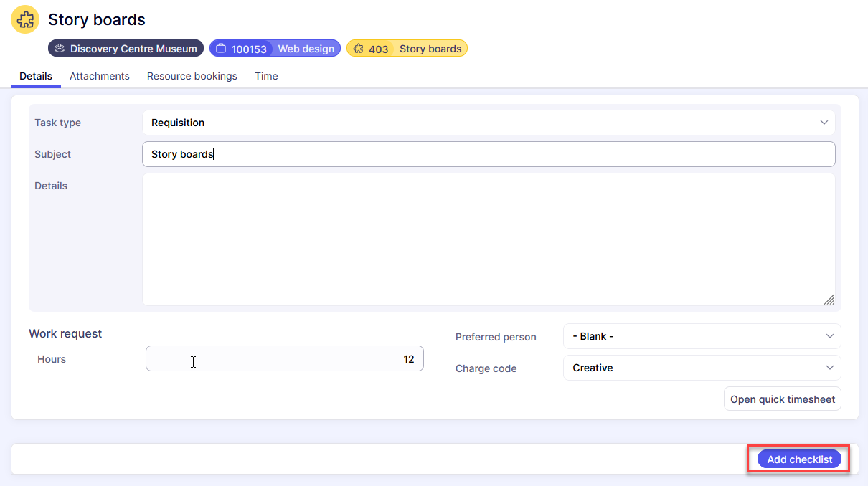Go to the Time tab
The width and height of the screenshot is (868, 486).
[x=266, y=76]
